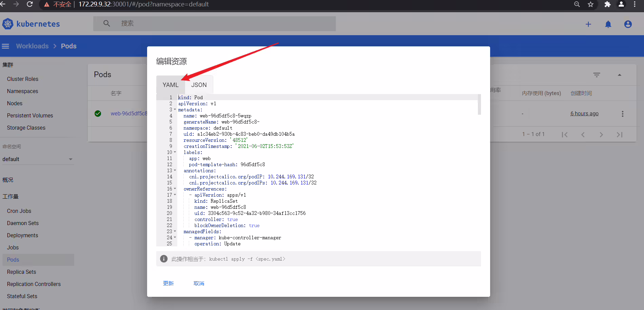
Task: Open the hamburger navigation menu
Action: click(x=5, y=46)
